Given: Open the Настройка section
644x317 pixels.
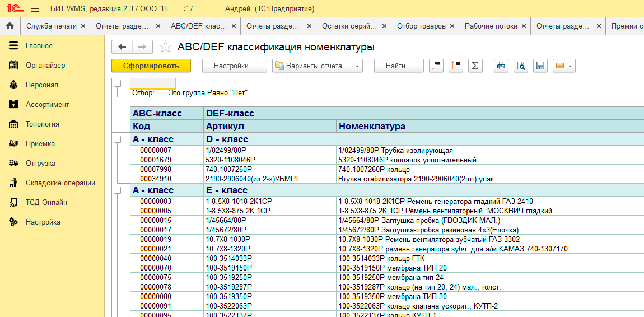Looking at the screenshot, I should (43, 222).
